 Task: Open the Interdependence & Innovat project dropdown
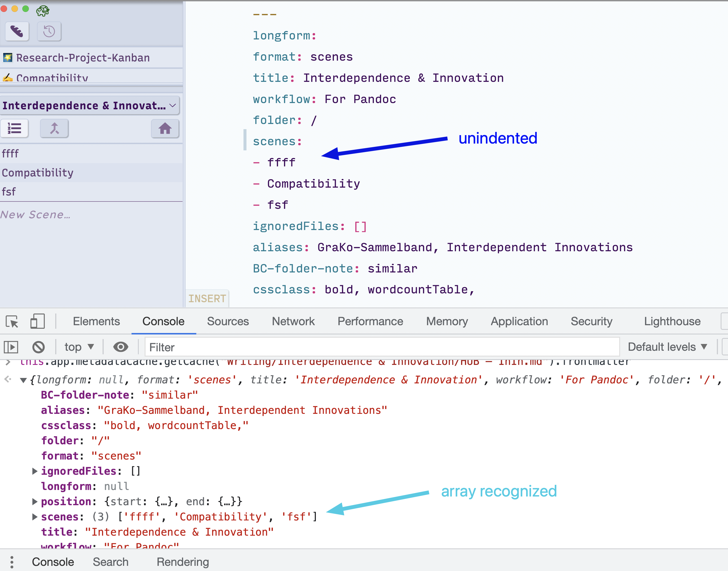(90, 105)
